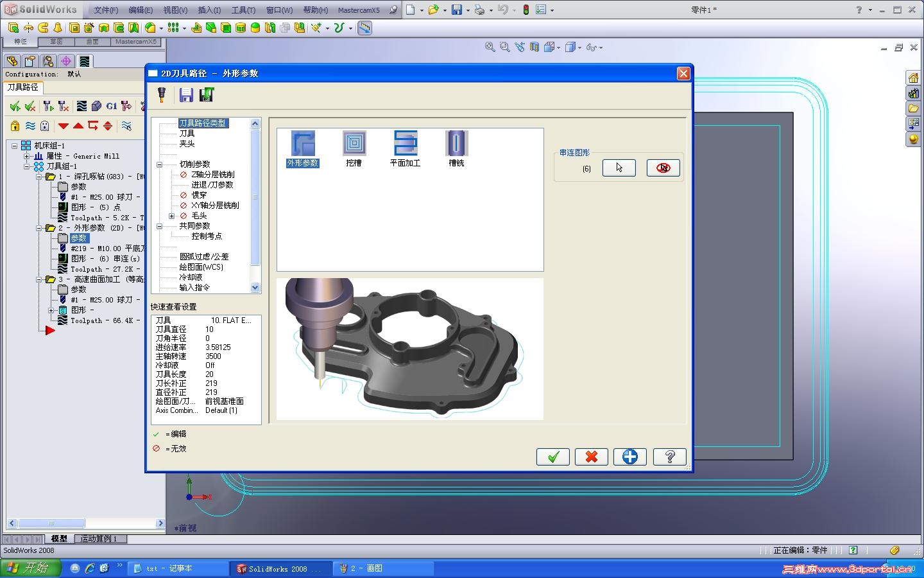Open the 插入(I) menu
The width and height of the screenshot is (924, 578).
[209, 10]
